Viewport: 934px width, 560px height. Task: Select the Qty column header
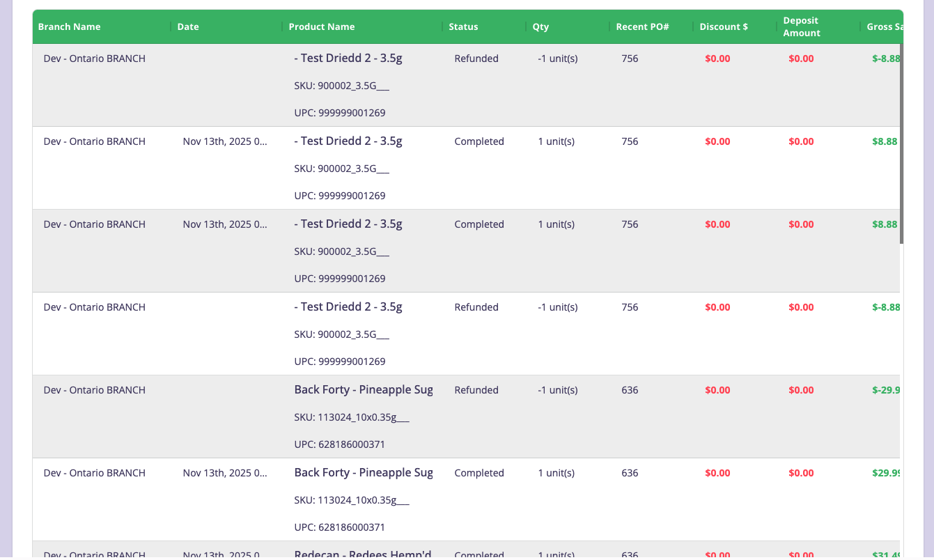pos(540,26)
